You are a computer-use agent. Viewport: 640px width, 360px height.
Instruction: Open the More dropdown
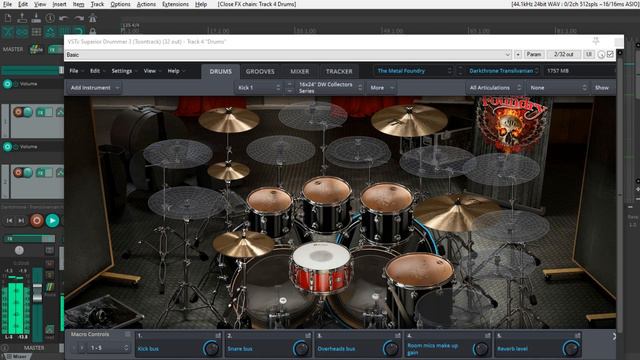tap(382, 87)
